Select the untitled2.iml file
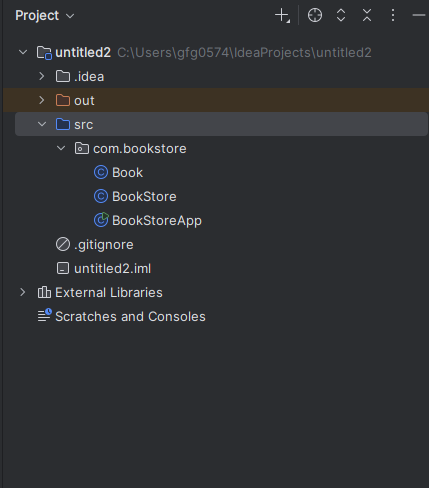The height and width of the screenshot is (488, 429). pyautogui.click(x=113, y=269)
